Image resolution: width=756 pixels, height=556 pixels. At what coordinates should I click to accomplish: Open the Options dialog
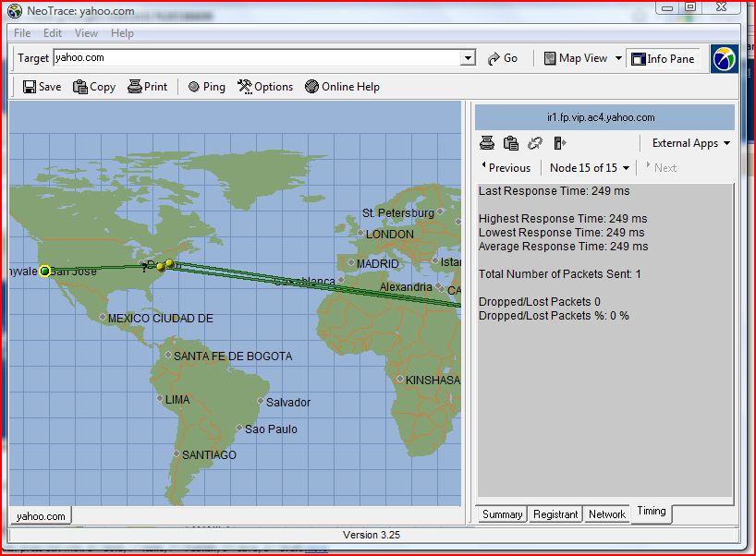265,87
